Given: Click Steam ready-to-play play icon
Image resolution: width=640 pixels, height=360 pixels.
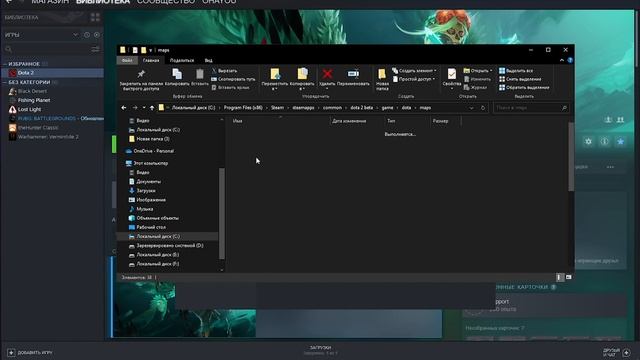Looking at the screenshot, I should click(x=97, y=35).
